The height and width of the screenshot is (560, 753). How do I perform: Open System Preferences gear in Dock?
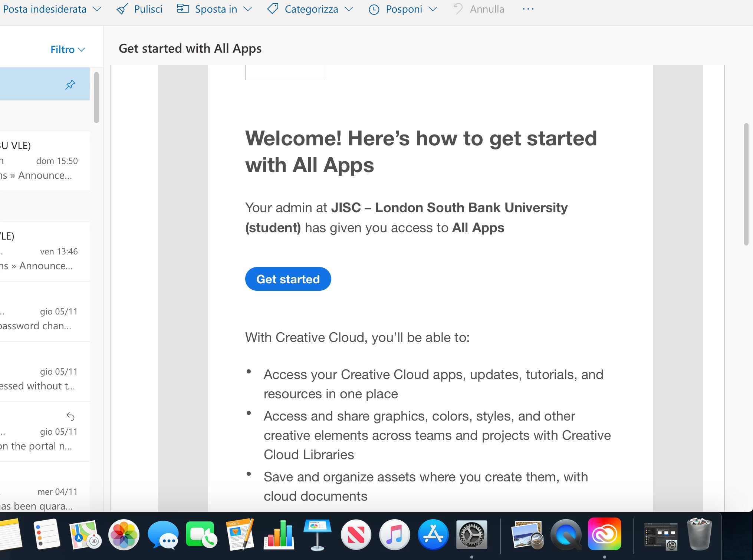point(471,534)
